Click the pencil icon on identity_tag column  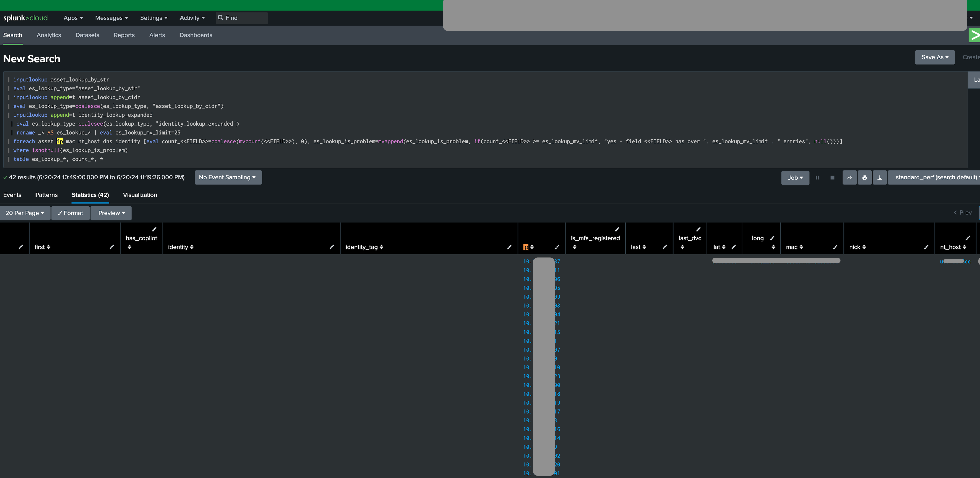[x=510, y=247]
